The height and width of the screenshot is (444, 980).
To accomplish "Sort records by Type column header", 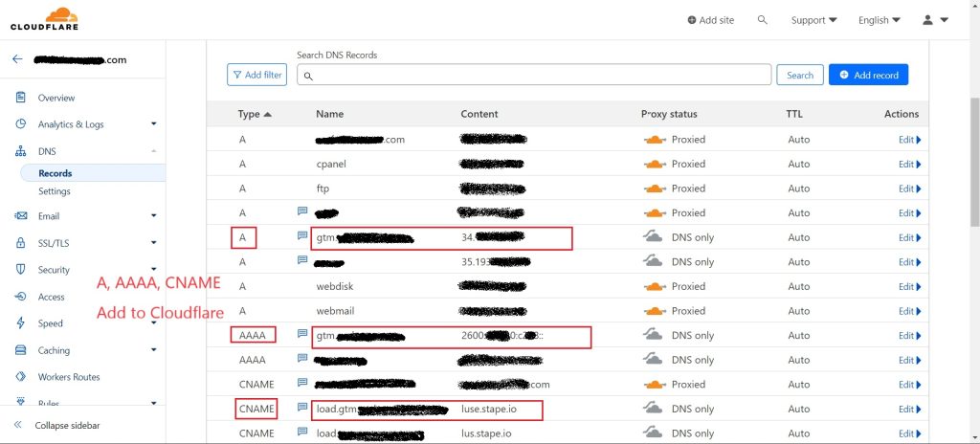I will point(255,114).
